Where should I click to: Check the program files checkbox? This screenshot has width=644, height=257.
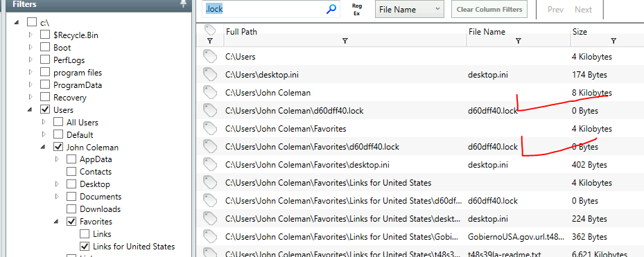[45, 72]
